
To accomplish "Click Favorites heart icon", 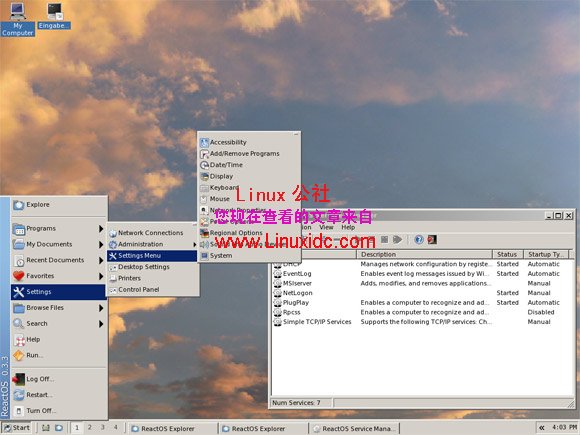I will click(x=19, y=276).
